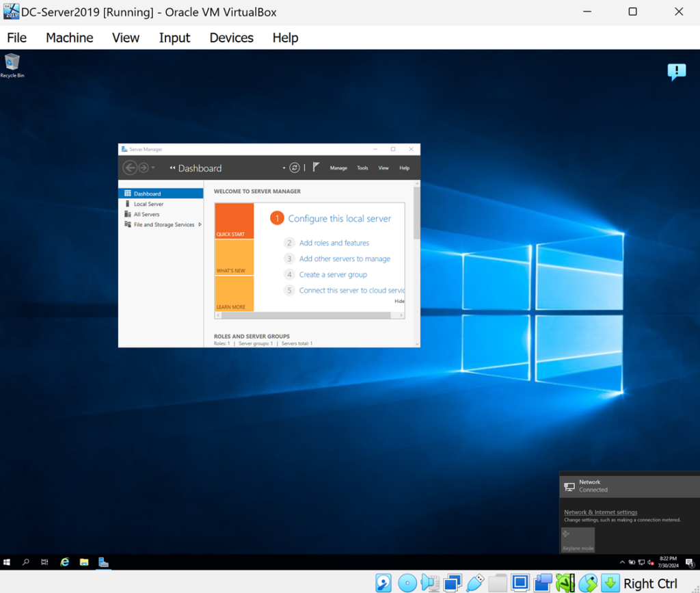Click the VirtualBox audio status icon
The width and height of the screenshot is (700, 593).
pyautogui.click(x=430, y=583)
